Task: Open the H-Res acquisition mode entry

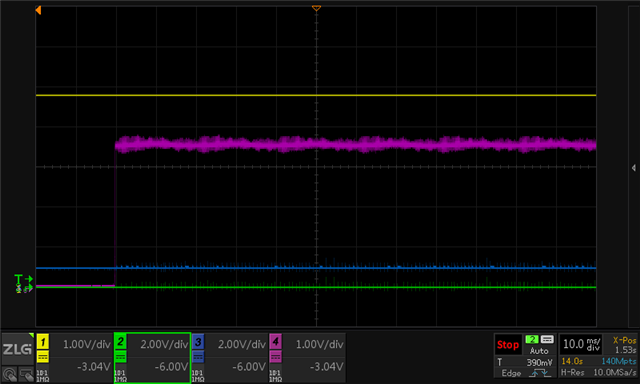Action: click(572, 372)
